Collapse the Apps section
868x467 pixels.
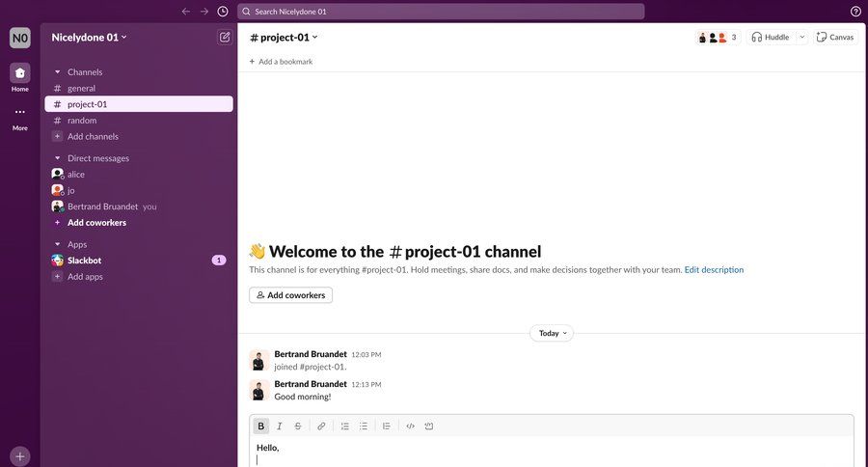(57, 244)
